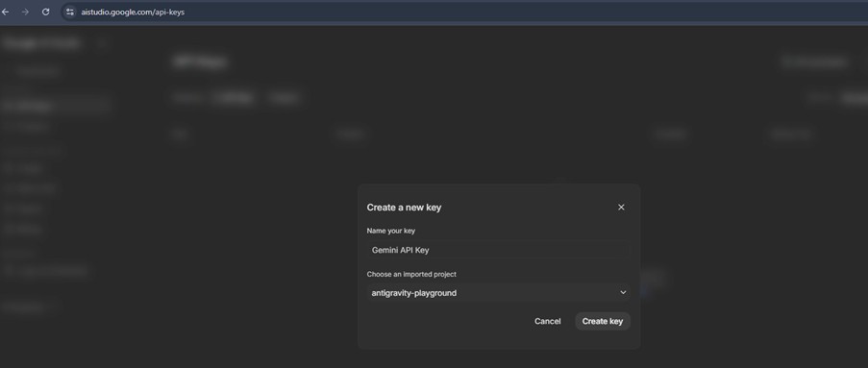Viewport: 868px width, 368px height.
Task: Edit the Gemini API Key name field
Action: (498, 250)
